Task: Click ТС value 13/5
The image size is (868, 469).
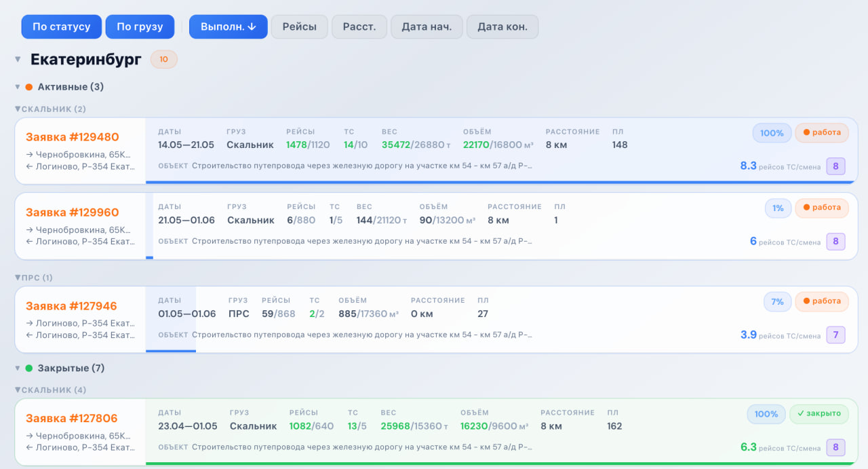Action: click(357, 426)
